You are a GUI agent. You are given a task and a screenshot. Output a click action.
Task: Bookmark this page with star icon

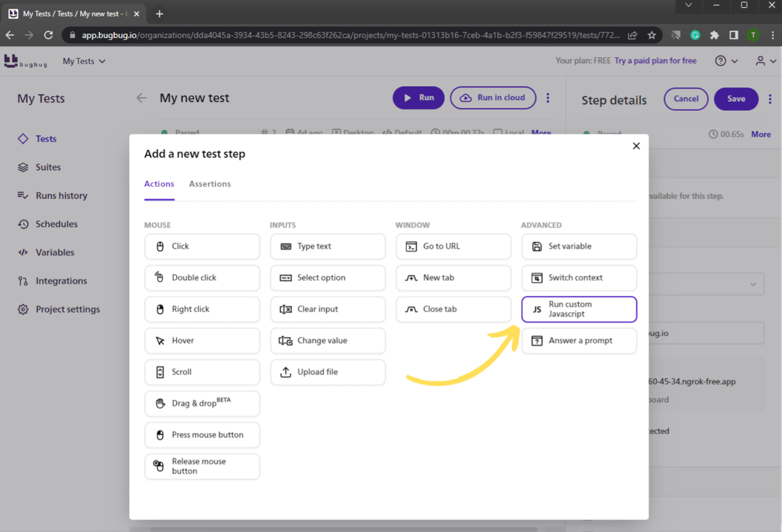pyautogui.click(x=652, y=35)
